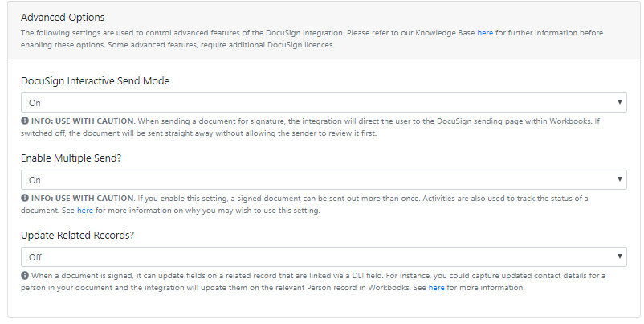Click arrow icon of Interactive Send Mode dropdown

point(619,102)
